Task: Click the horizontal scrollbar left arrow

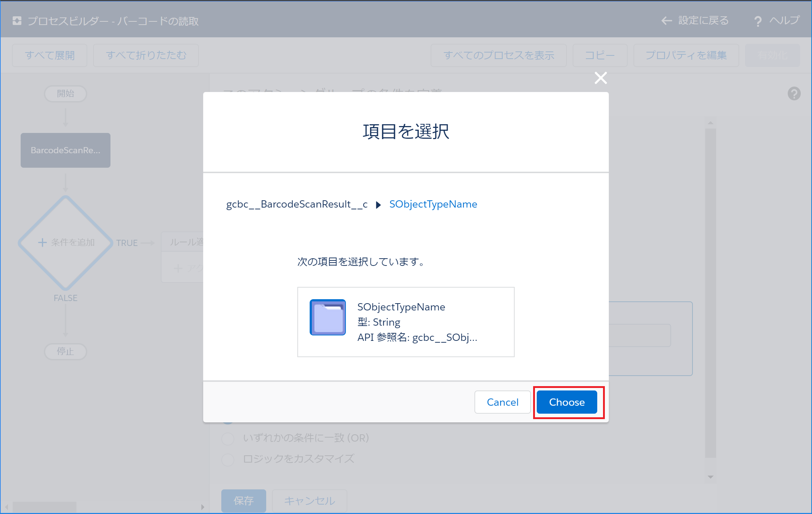Action: pyautogui.click(x=6, y=507)
